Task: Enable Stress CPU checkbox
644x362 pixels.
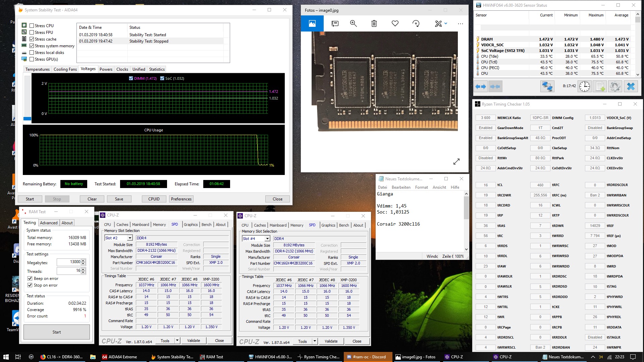Action: 32,26
